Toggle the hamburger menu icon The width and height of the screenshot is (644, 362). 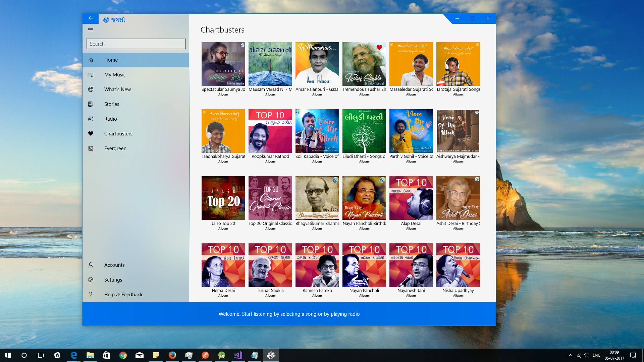pyautogui.click(x=91, y=30)
